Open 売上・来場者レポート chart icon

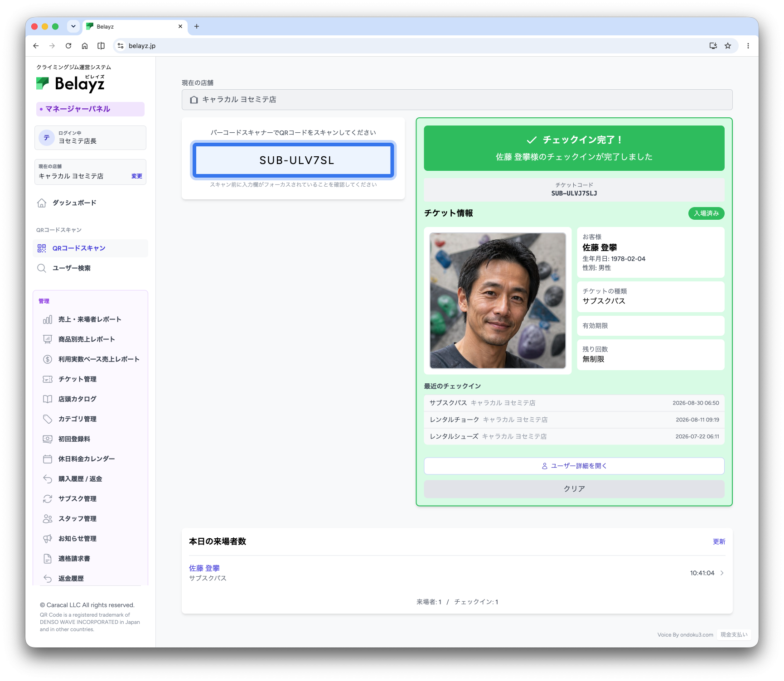(x=48, y=319)
